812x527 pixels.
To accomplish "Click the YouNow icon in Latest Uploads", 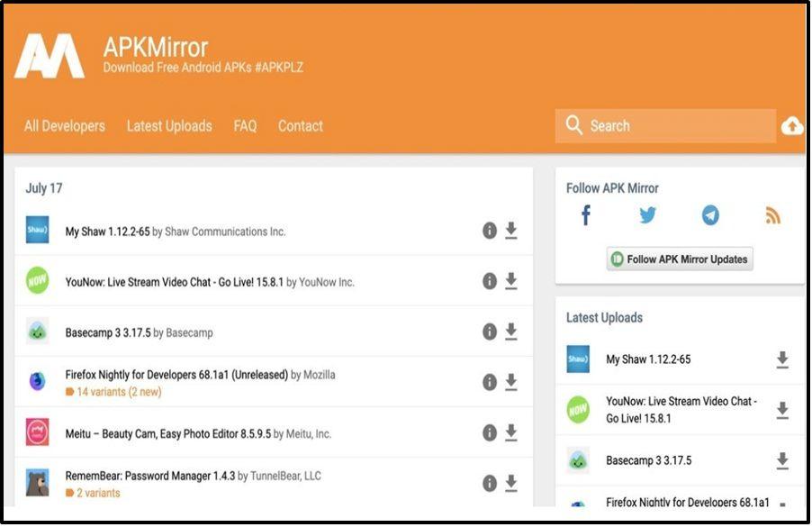I will click(578, 409).
